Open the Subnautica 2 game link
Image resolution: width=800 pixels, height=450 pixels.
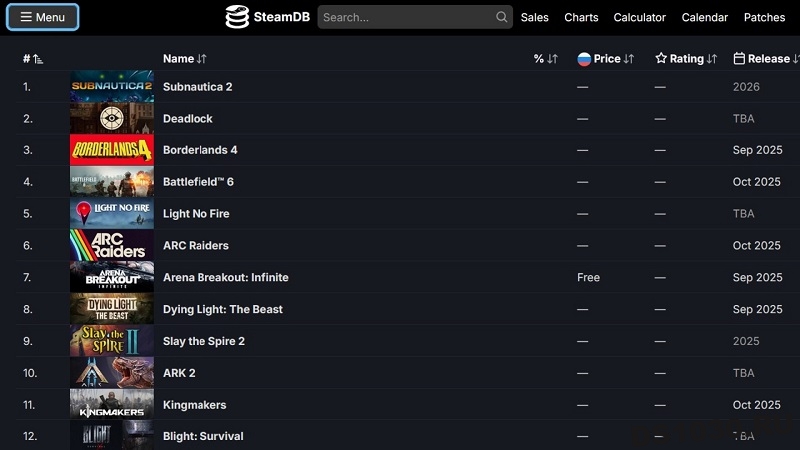click(x=197, y=87)
